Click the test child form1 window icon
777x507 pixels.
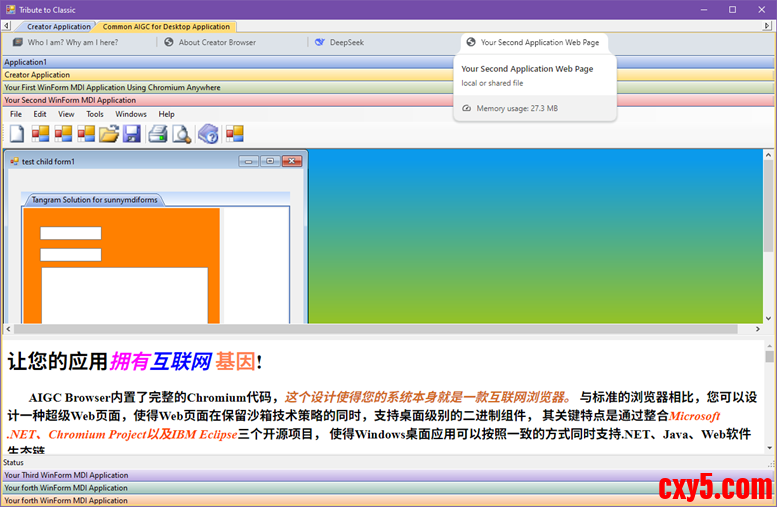(x=14, y=161)
